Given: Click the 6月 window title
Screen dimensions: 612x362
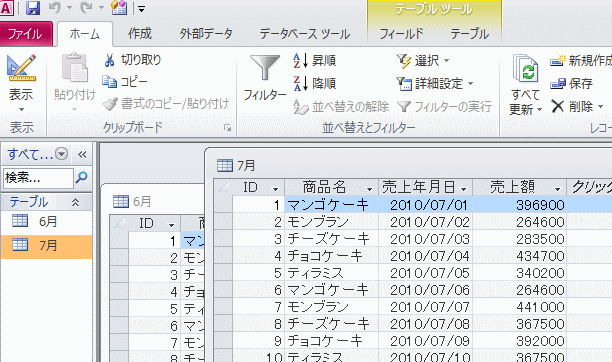Looking at the screenshot, I should point(142,202).
